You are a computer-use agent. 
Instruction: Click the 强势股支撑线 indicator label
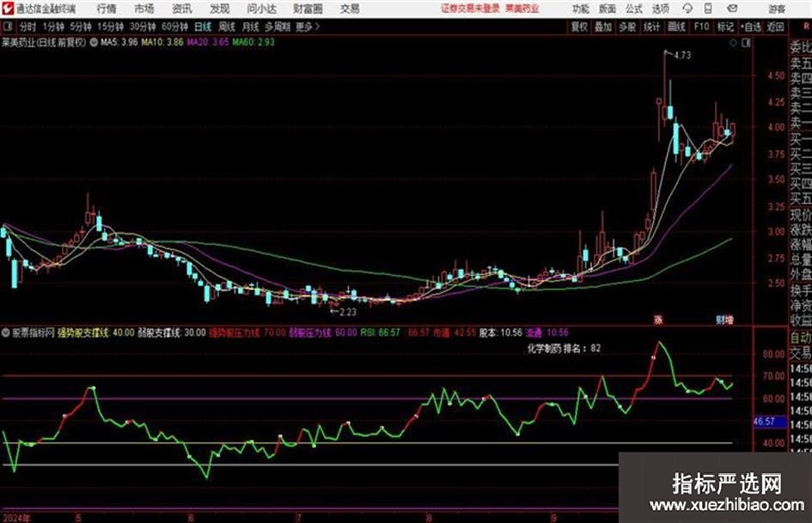tap(82, 332)
